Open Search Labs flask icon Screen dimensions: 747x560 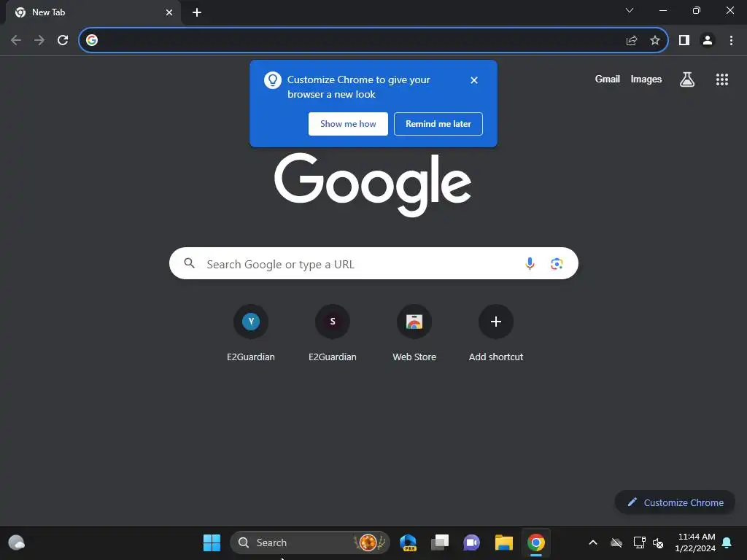pyautogui.click(x=687, y=79)
